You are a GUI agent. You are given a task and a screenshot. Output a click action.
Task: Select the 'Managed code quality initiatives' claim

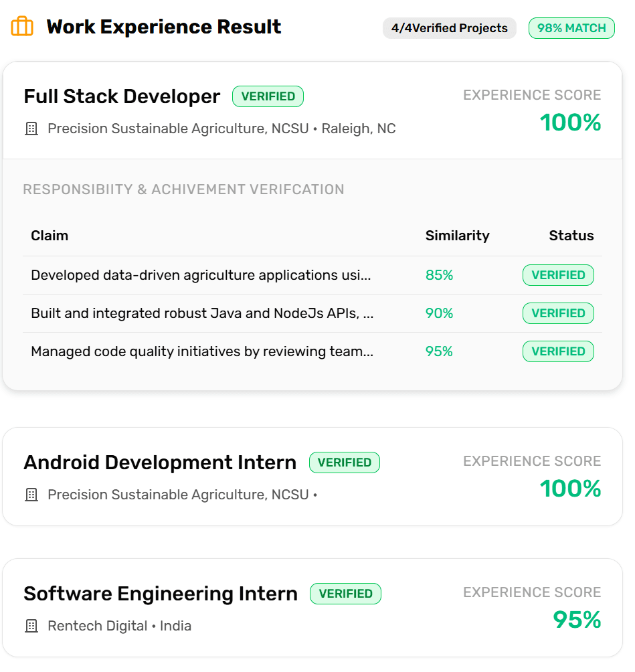coord(202,351)
